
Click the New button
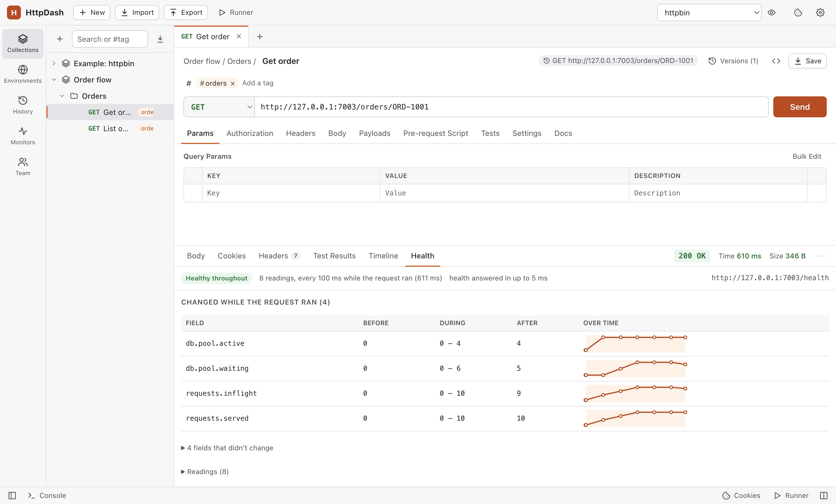(92, 12)
